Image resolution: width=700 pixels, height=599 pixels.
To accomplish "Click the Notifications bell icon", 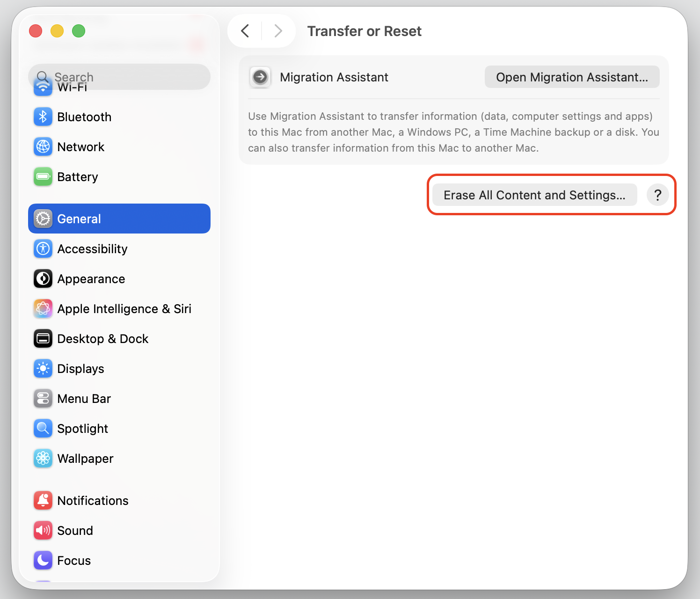I will 43,501.
